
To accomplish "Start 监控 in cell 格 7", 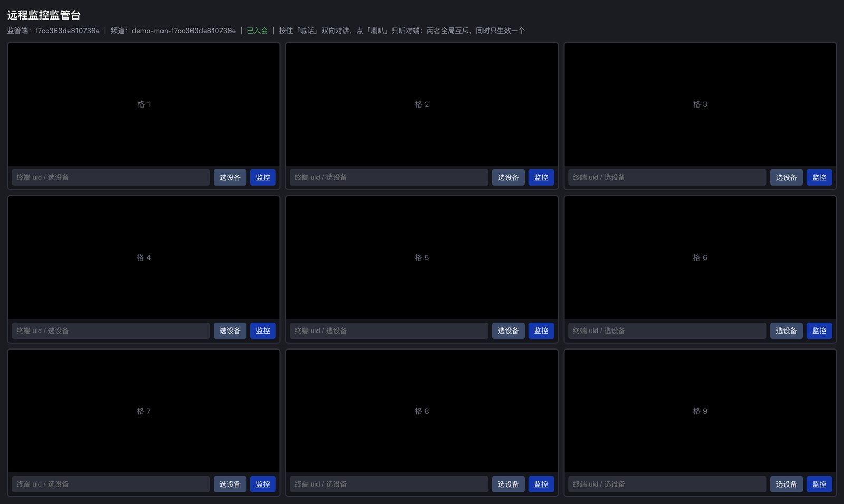I will point(263,484).
